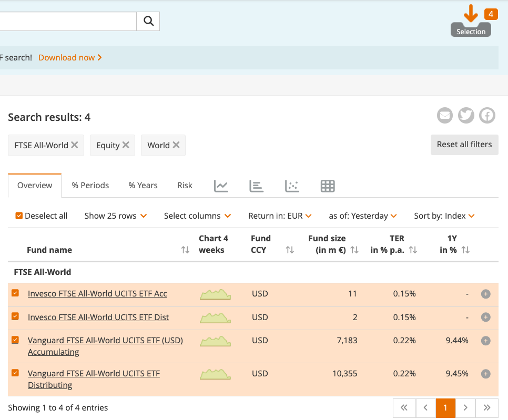
Task: Click the search magnifier icon
Action: 148,21
